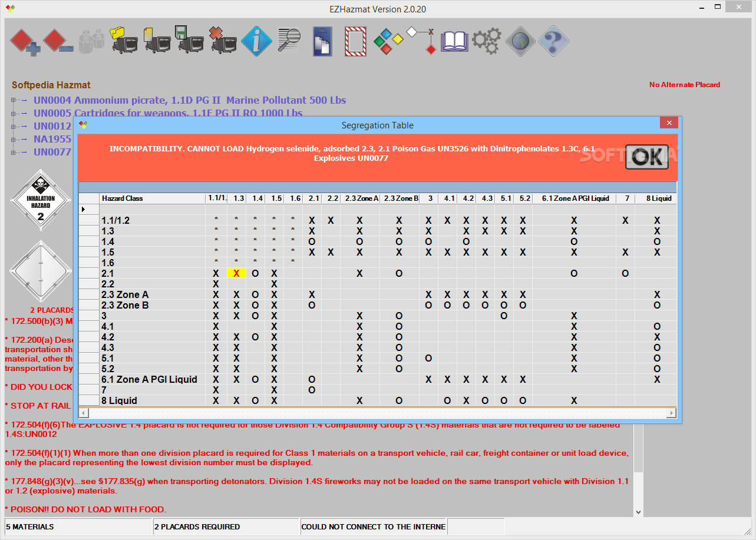Screen dimensions: 756x540
Task: Click the blue clipboard copy icon
Action: (322, 41)
